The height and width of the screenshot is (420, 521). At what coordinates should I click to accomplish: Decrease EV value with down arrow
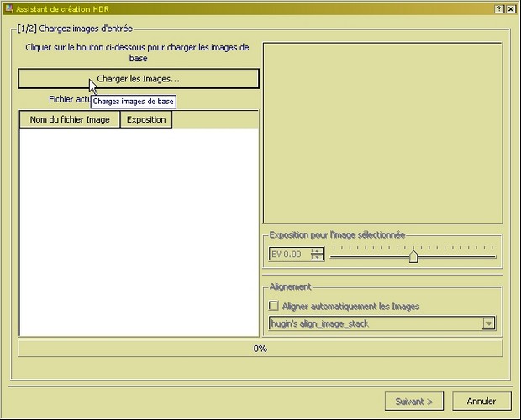coord(317,258)
